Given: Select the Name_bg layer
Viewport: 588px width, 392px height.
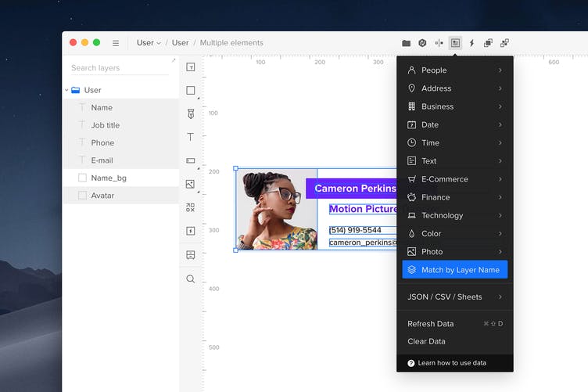Looking at the screenshot, I should pyautogui.click(x=120, y=178).
